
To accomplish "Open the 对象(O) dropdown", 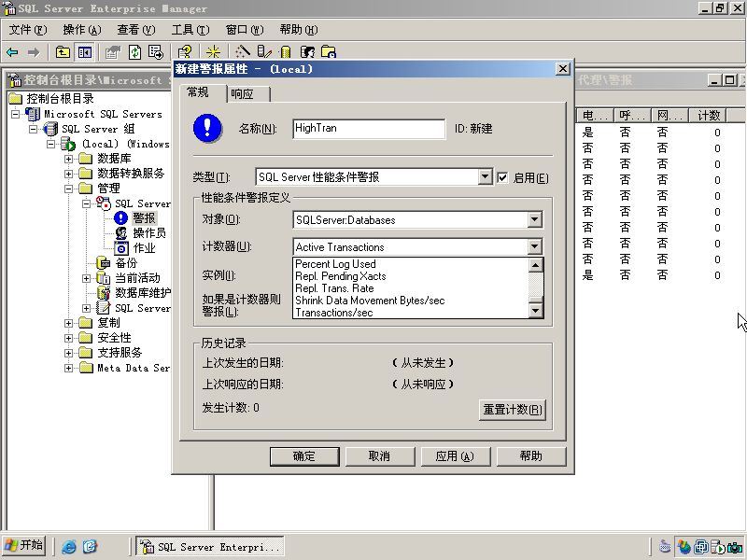I will pyautogui.click(x=535, y=219).
